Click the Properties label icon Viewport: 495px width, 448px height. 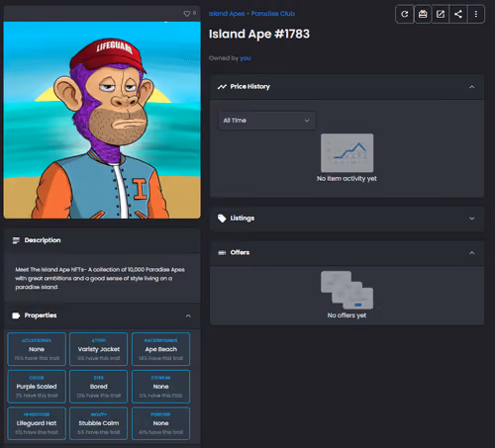(16, 315)
